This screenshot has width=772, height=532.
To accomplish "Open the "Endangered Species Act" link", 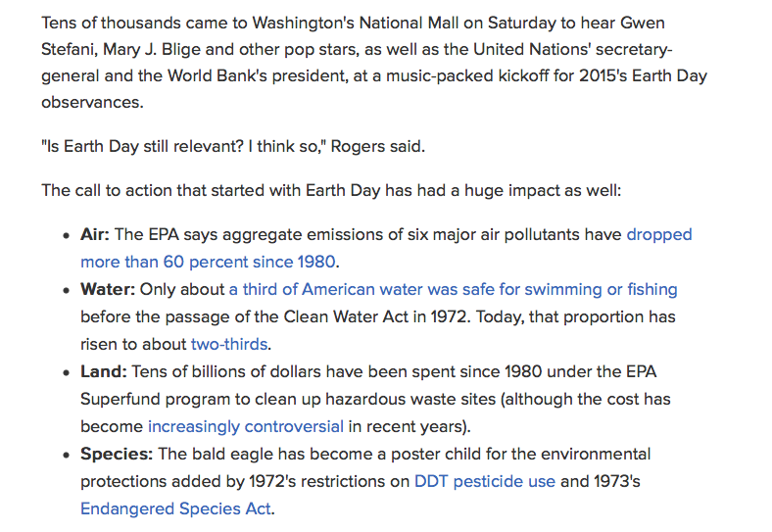I will pyautogui.click(x=176, y=509).
